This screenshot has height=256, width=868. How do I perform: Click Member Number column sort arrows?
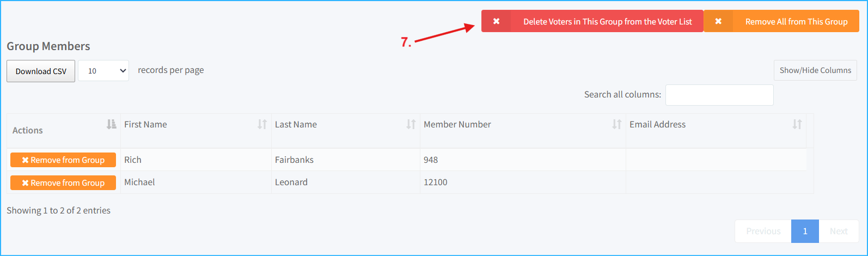point(616,124)
